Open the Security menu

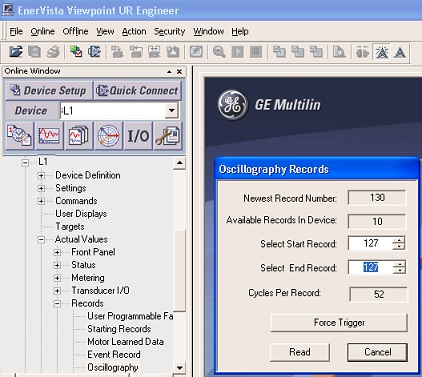click(x=169, y=31)
